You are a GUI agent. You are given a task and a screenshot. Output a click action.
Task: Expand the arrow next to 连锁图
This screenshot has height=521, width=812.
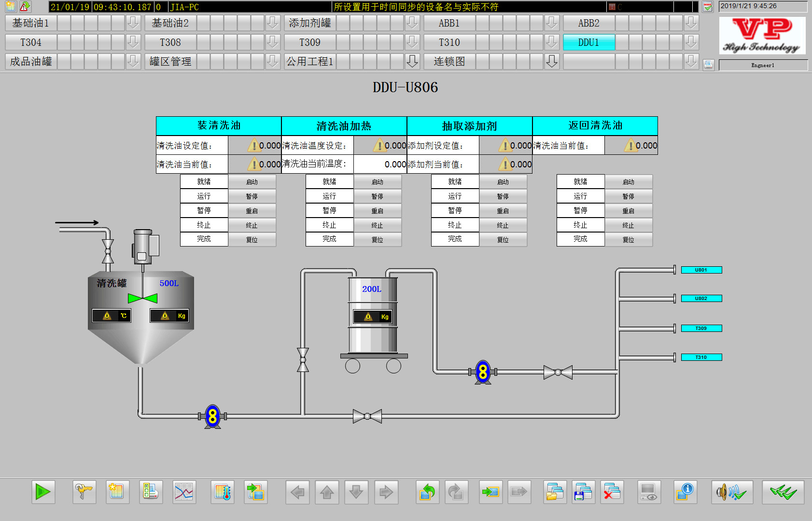[x=551, y=61]
